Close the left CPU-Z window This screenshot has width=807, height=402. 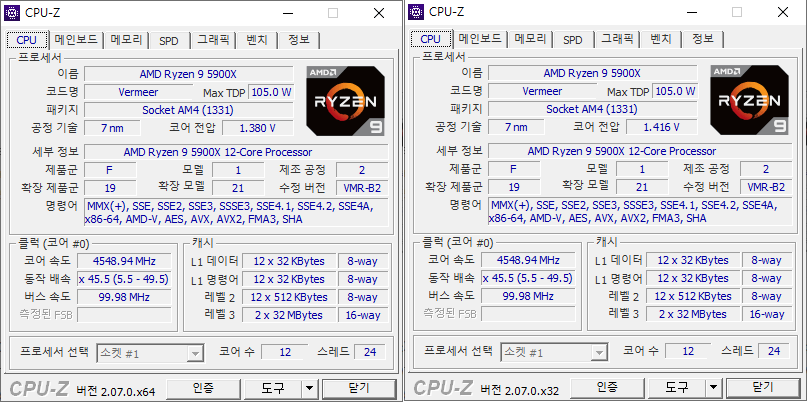point(379,13)
